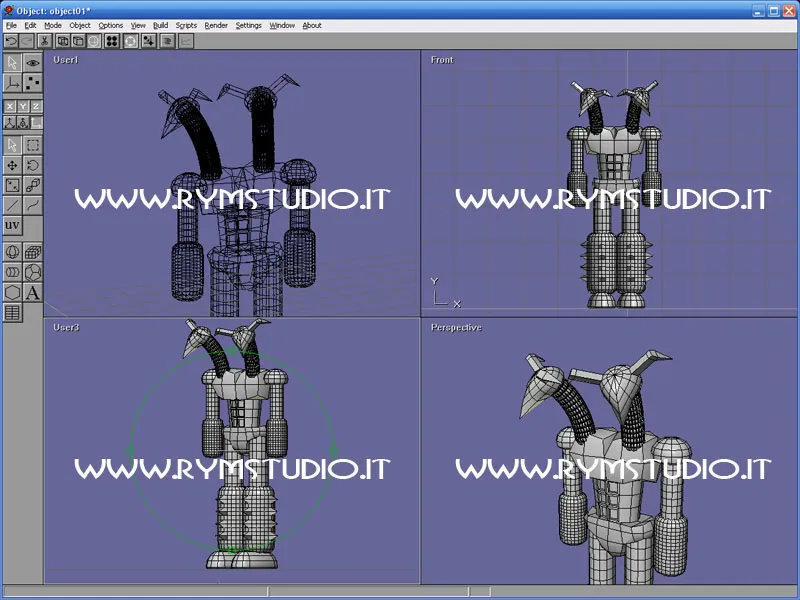800x600 pixels.
Task: Select the circular arrow Rotate tool
Action: (33, 165)
